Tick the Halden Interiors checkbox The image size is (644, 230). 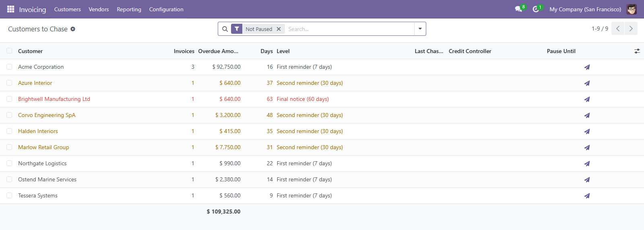click(x=9, y=131)
